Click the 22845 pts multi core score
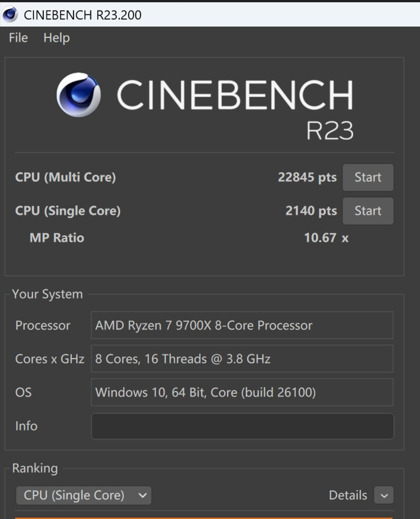 pos(307,177)
